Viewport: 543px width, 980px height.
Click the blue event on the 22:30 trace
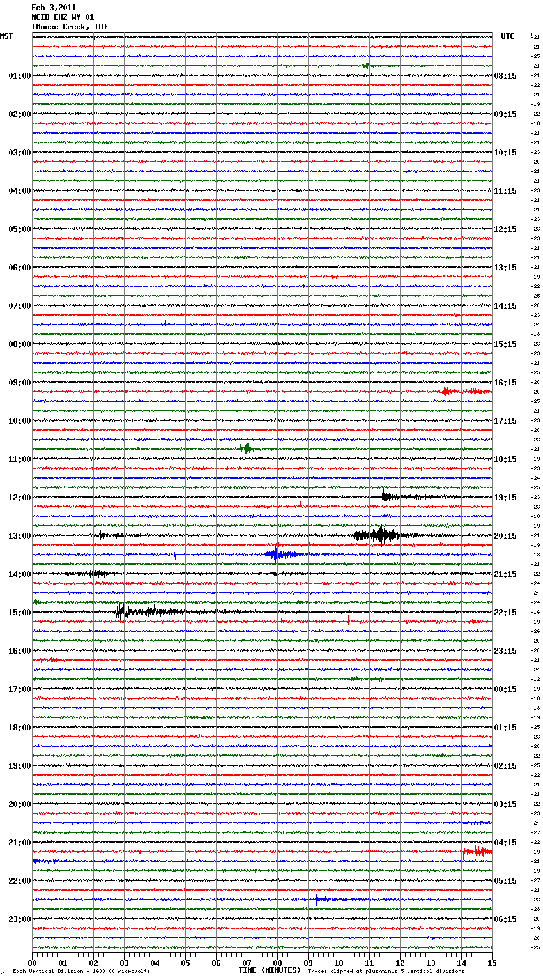[323, 900]
